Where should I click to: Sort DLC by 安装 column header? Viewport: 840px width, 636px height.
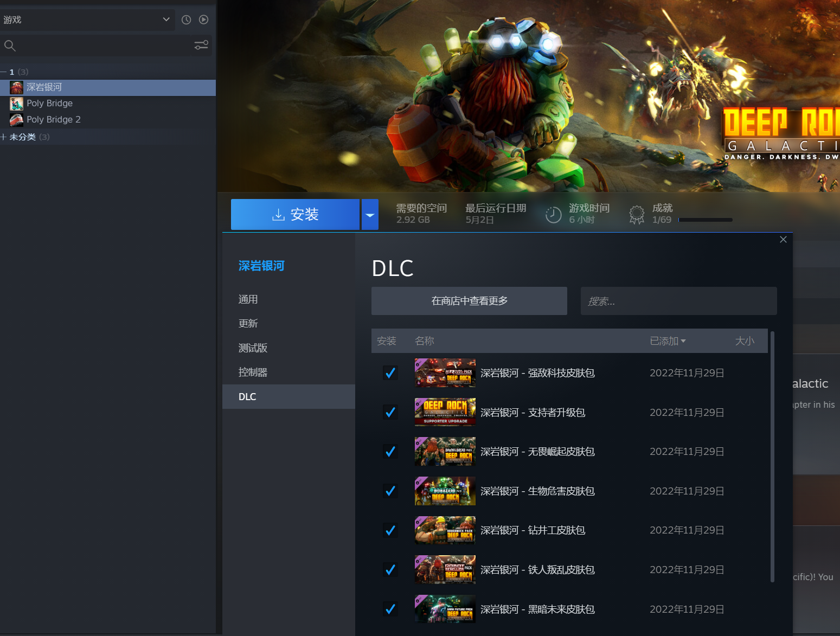[387, 341]
